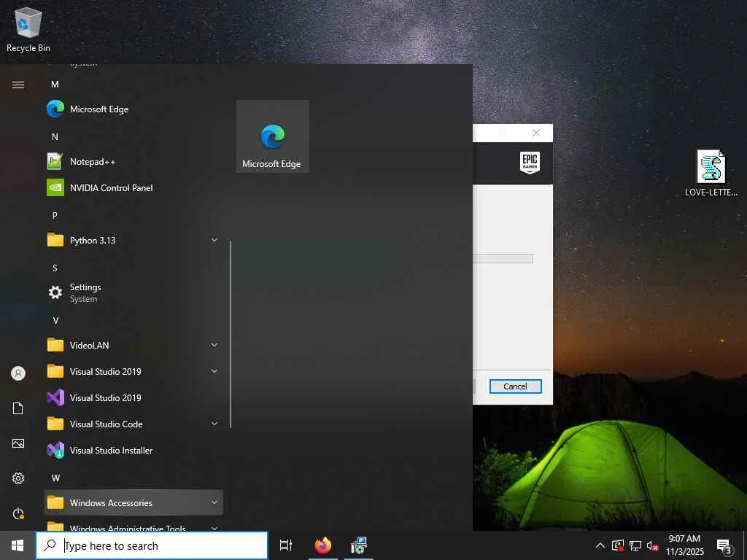Open Pictures from the Start sidebar
This screenshot has width=747, height=560.
[x=18, y=443]
